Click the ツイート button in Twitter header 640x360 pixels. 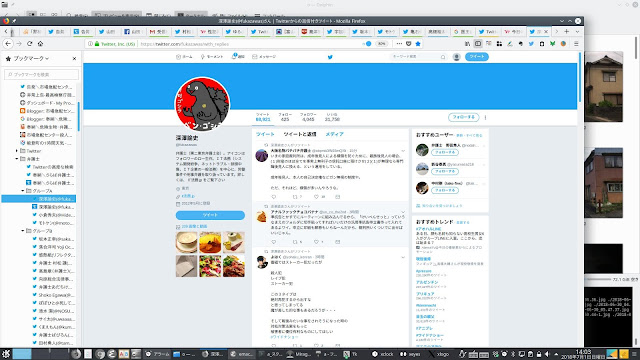point(477,57)
